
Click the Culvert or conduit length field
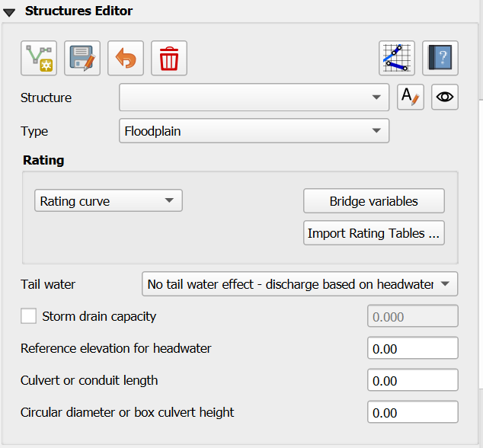click(x=412, y=380)
